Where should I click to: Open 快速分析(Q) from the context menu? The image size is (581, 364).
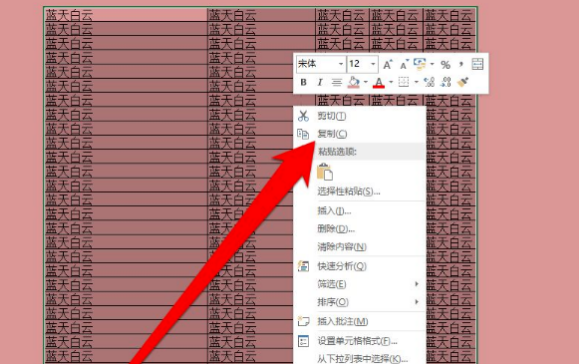[x=359, y=266]
